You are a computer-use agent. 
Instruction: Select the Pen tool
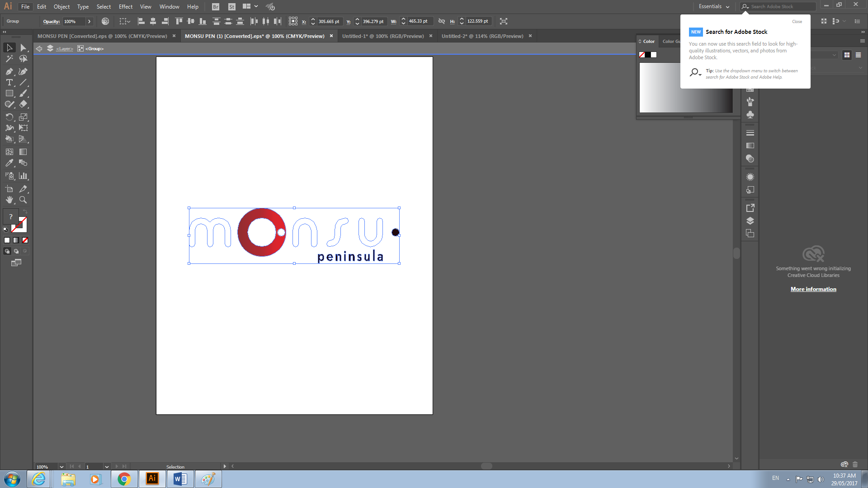point(9,71)
